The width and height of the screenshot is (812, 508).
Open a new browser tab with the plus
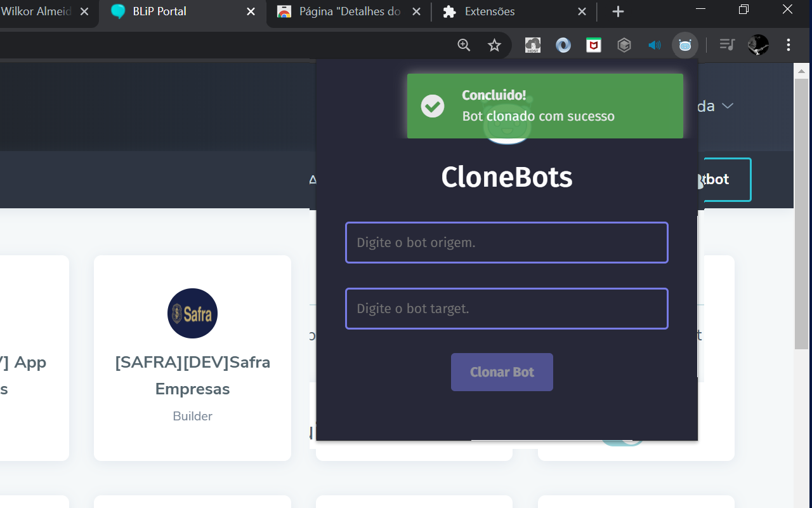pos(617,11)
